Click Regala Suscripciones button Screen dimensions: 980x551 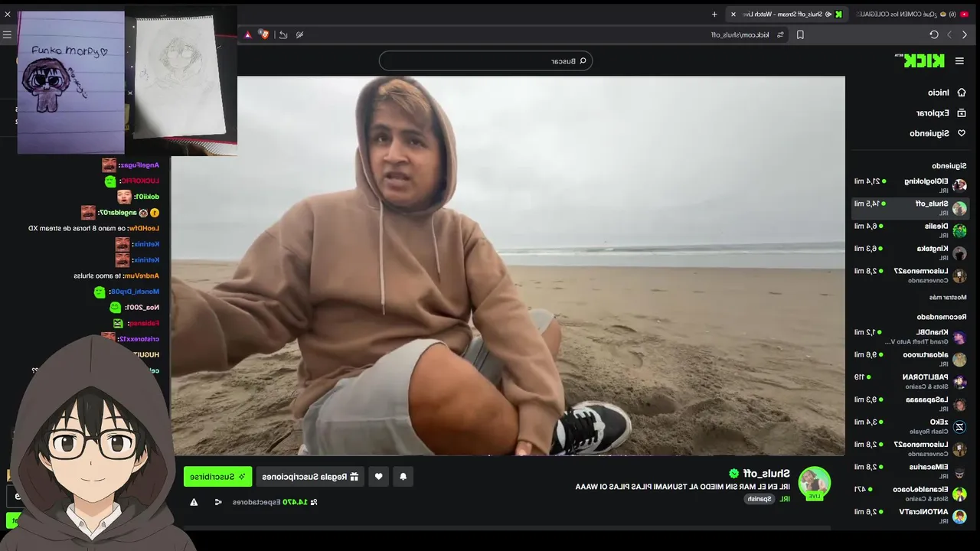click(x=310, y=477)
